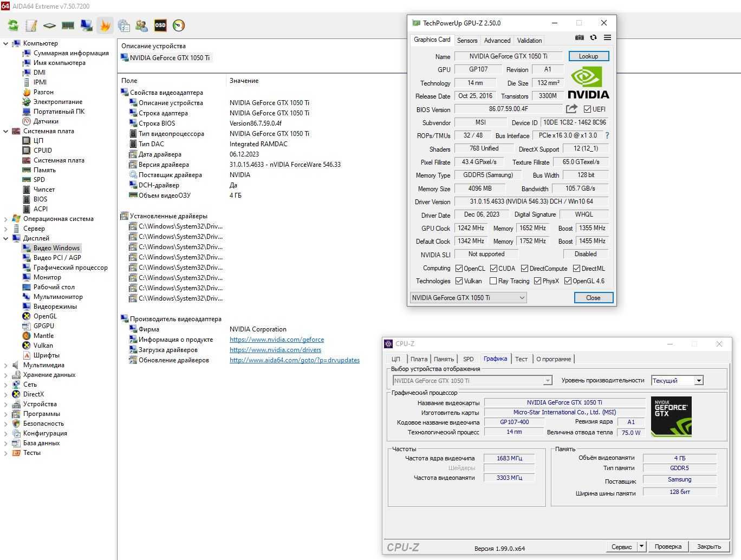The width and height of the screenshot is (741, 560).
Task: Switch to the Advanced tab in GPU-Z
Action: click(497, 41)
